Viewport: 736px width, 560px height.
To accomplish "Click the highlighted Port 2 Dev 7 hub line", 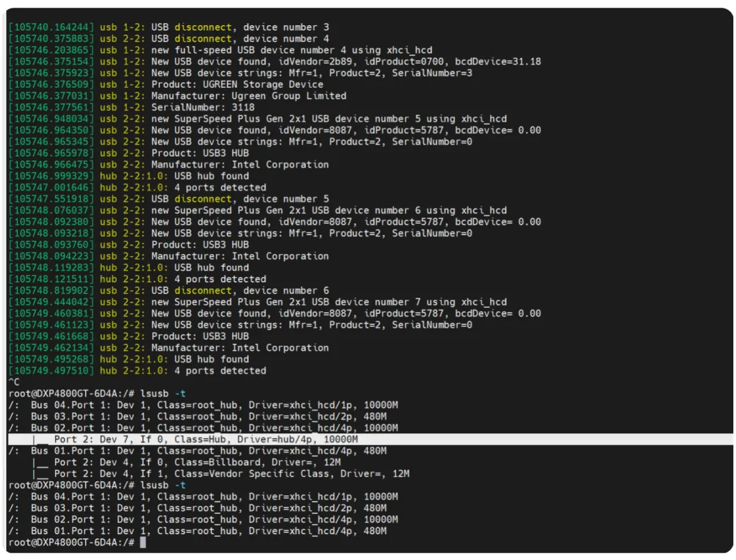I will point(371,439).
